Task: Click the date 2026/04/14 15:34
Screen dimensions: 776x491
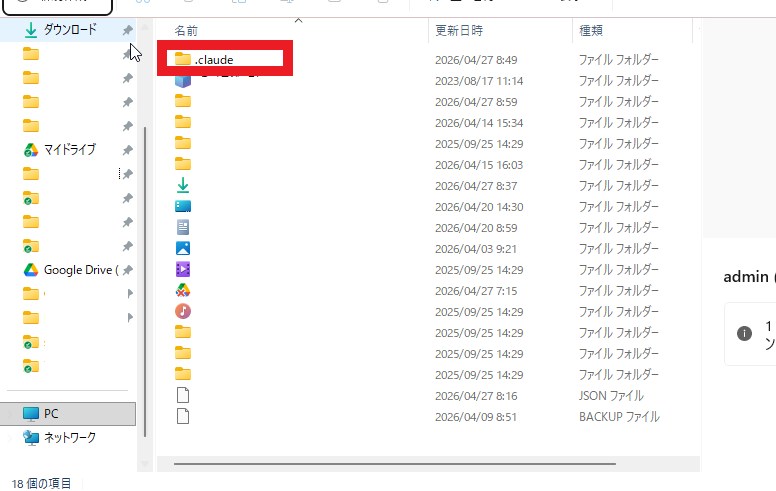Action: pyautogui.click(x=479, y=123)
